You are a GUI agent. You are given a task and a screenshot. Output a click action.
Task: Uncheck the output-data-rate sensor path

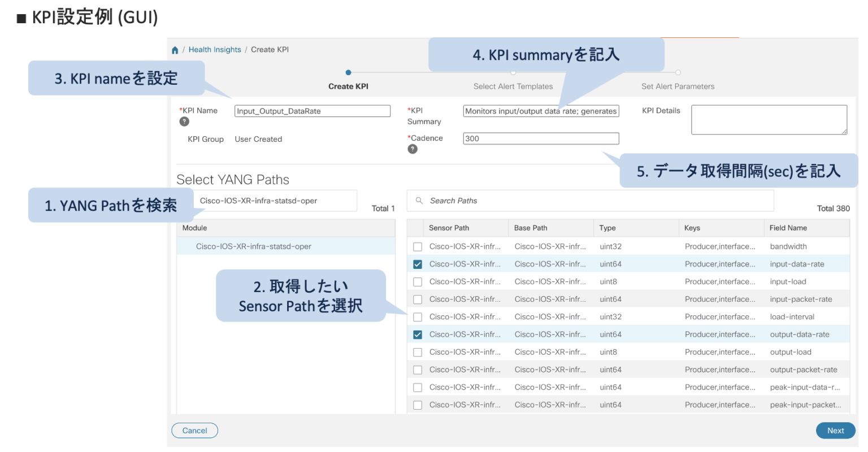click(x=417, y=334)
